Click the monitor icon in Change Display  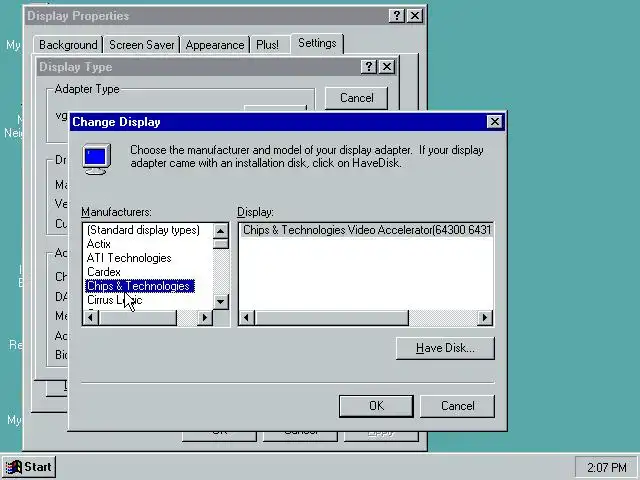point(96,159)
